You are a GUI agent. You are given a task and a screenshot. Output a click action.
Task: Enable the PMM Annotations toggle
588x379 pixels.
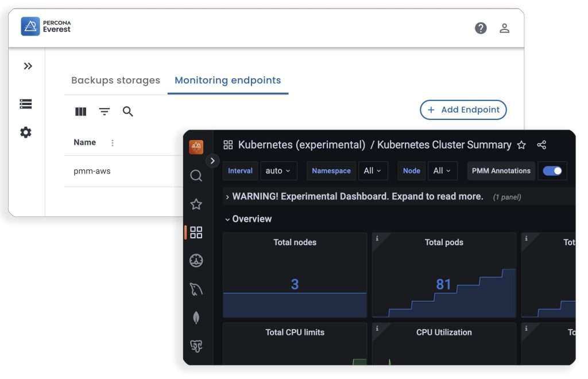pos(552,171)
